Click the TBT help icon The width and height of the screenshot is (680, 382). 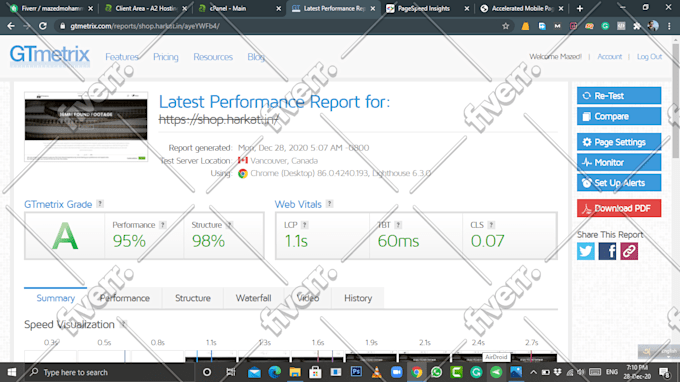click(x=398, y=225)
